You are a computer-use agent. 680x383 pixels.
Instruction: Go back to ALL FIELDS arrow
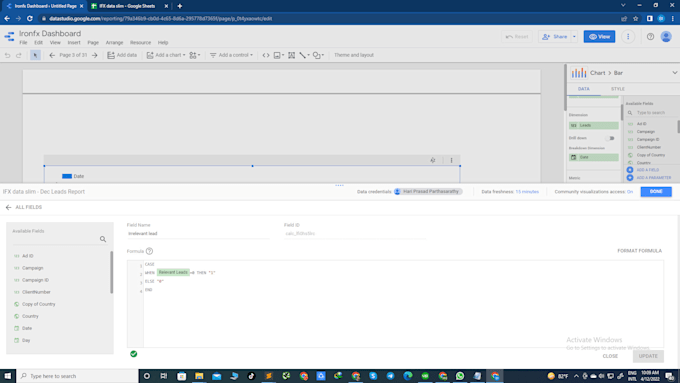click(x=8, y=207)
